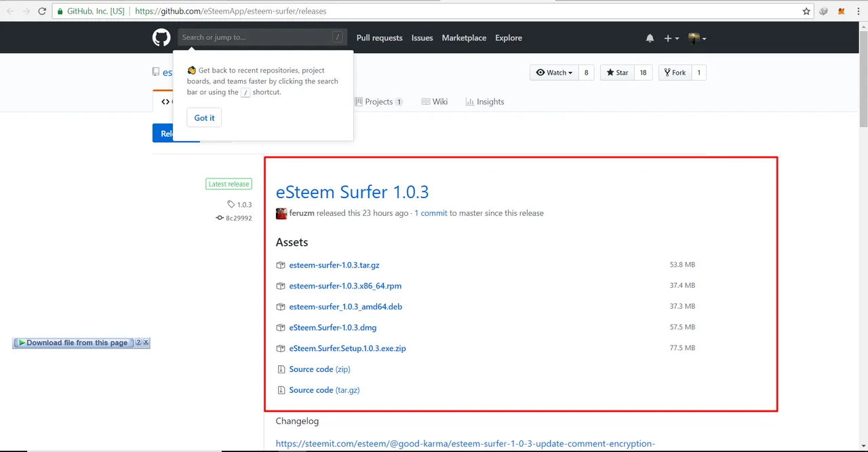Open the user avatar menu
Viewport: 868px width, 452px height.
[x=697, y=38]
